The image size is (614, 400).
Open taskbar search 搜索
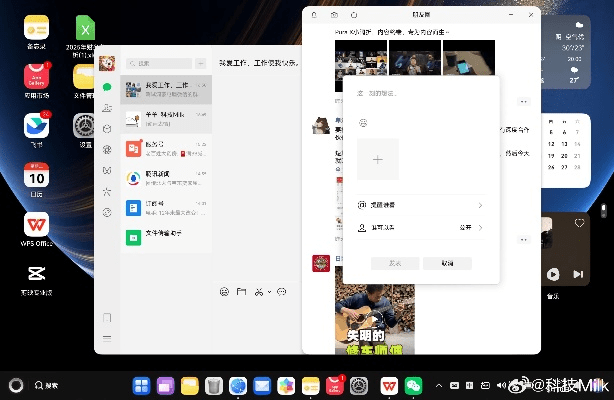pos(46,386)
